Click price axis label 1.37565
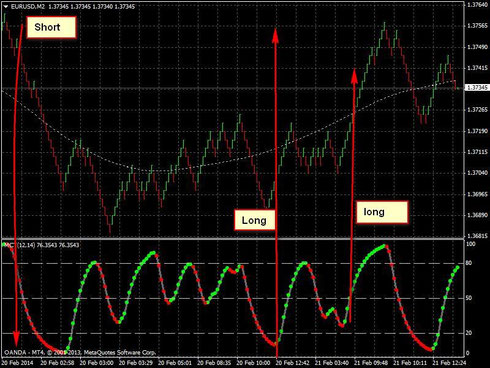The width and height of the screenshot is (490, 368). point(477,26)
